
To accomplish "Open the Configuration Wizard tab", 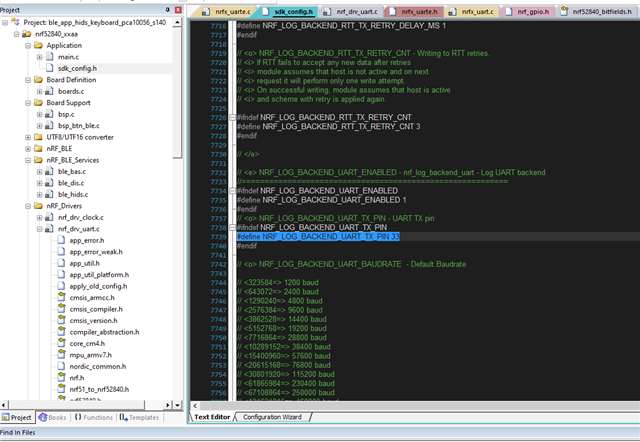I will [x=272, y=417].
